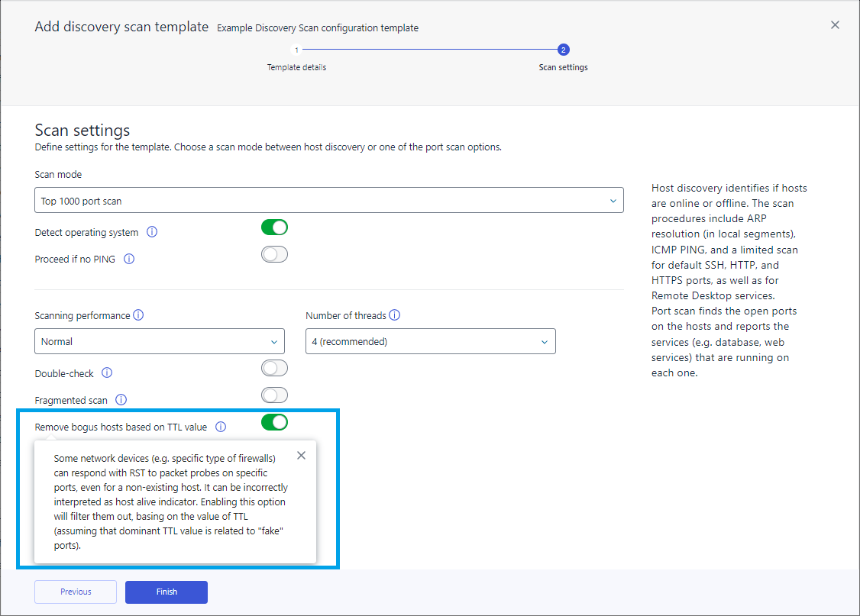Open the Scan mode dropdown
860x616 pixels.
tap(329, 200)
